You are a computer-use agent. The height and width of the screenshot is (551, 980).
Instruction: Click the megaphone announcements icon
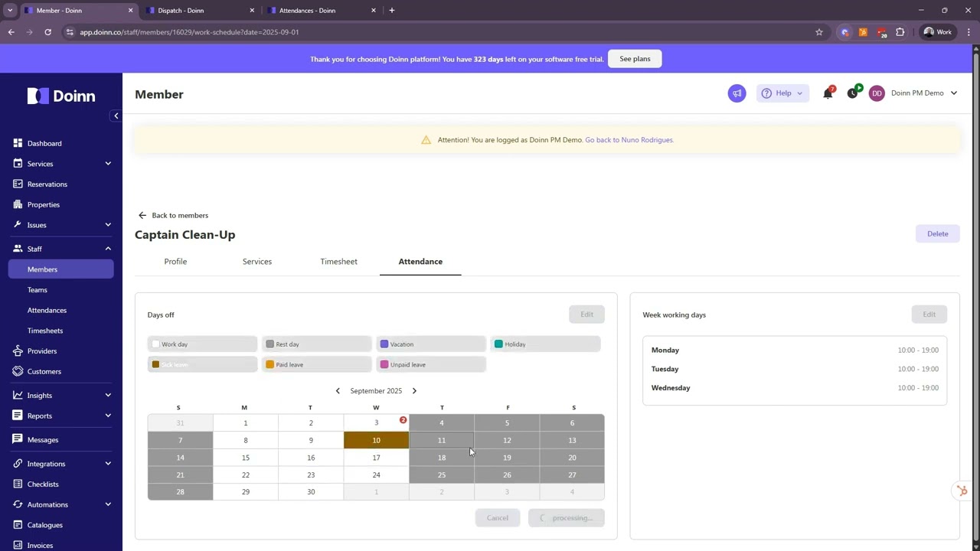[x=737, y=93]
